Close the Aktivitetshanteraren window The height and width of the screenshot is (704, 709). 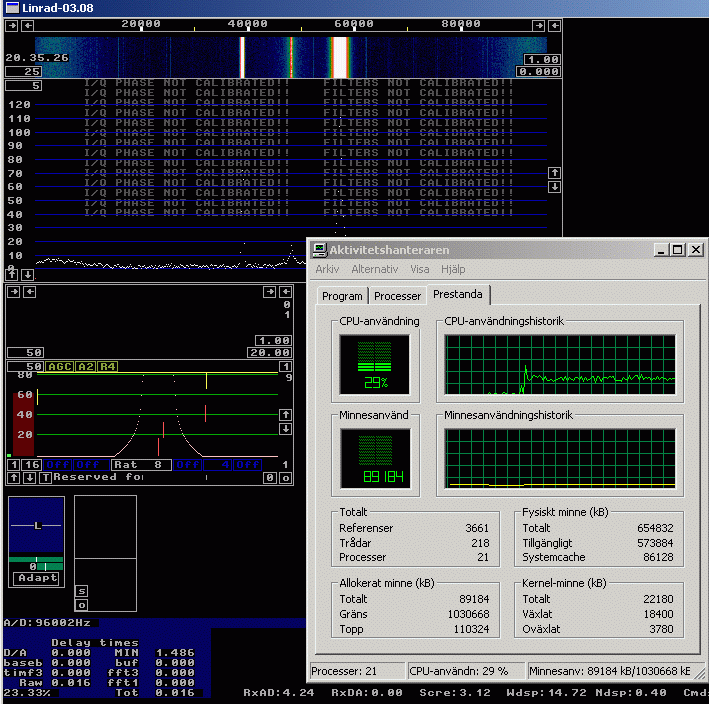[x=696, y=250]
